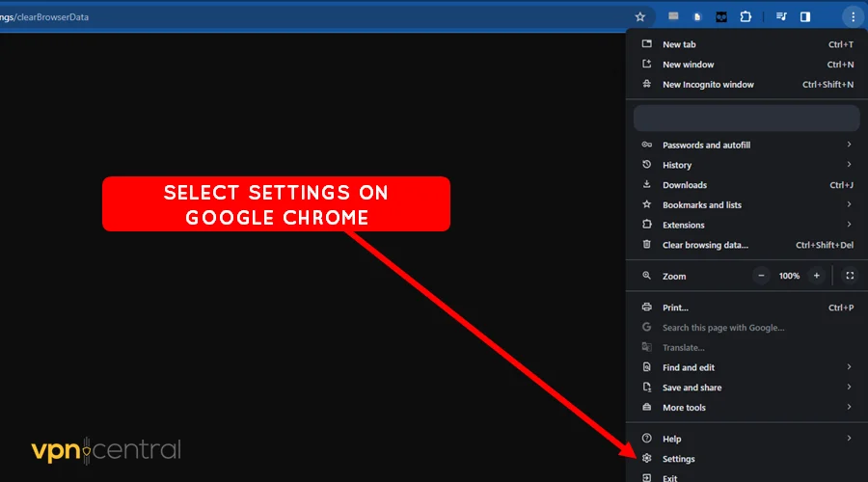Open the media control playlist icon
This screenshot has height=482, width=868.
(781, 17)
